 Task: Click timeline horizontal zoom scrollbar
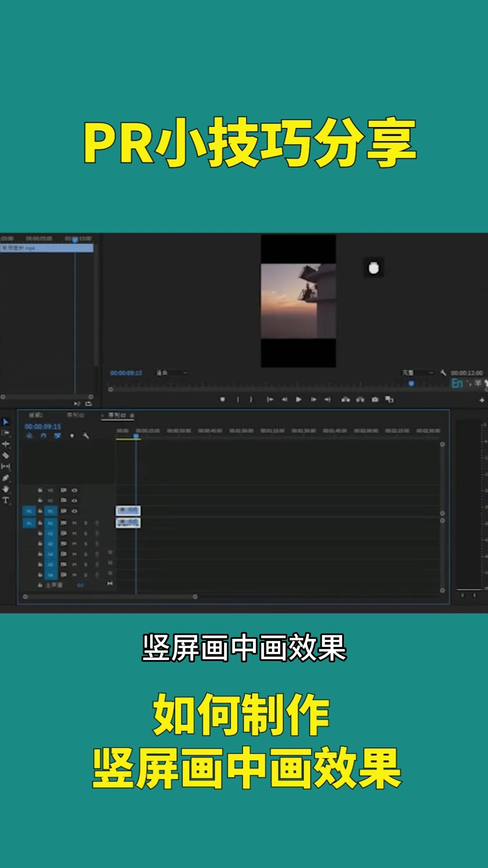pyautogui.click(x=110, y=597)
